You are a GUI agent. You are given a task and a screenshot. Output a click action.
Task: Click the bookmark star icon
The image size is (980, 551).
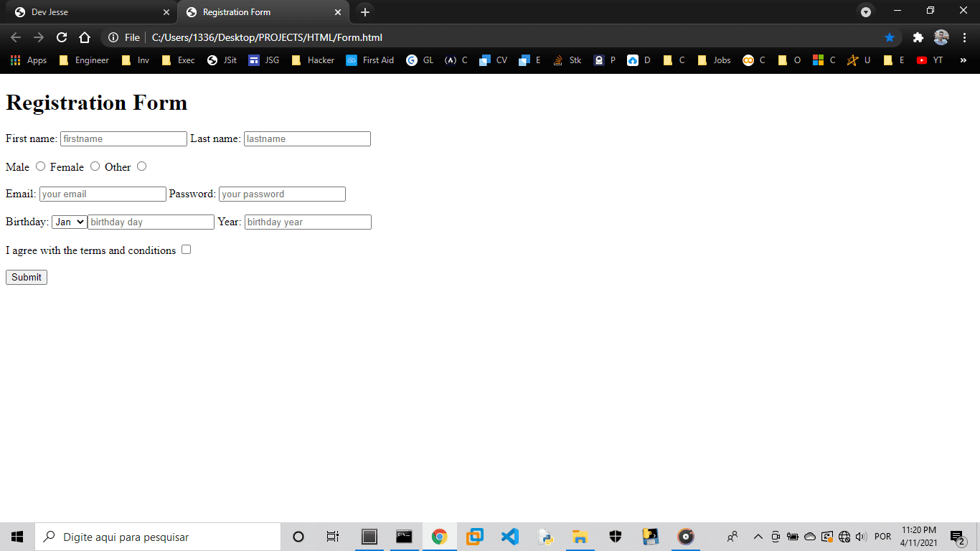(890, 37)
